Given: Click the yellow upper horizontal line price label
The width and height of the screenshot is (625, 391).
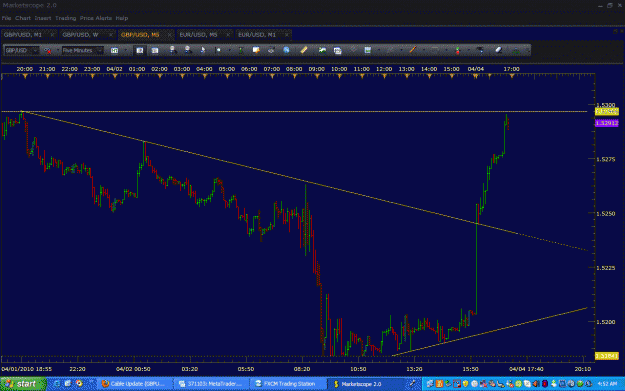Looking at the screenshot, I should pyautogui.click(x=607, y=112).
